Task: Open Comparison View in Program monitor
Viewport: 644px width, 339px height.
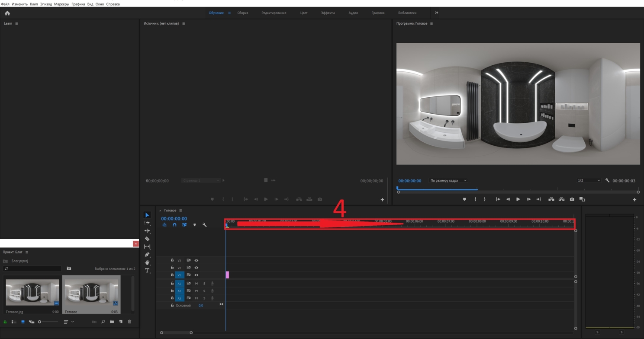Action: [x=582, y=199]
